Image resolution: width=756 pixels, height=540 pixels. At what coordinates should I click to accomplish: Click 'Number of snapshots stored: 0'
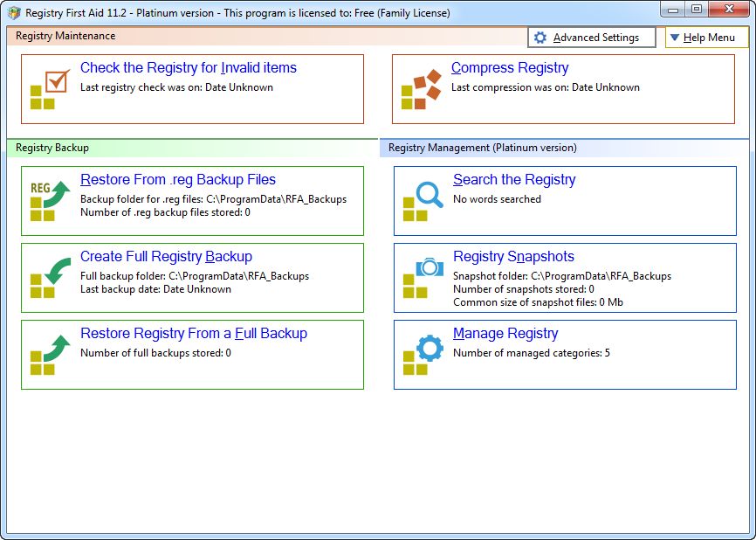(523, 289)
